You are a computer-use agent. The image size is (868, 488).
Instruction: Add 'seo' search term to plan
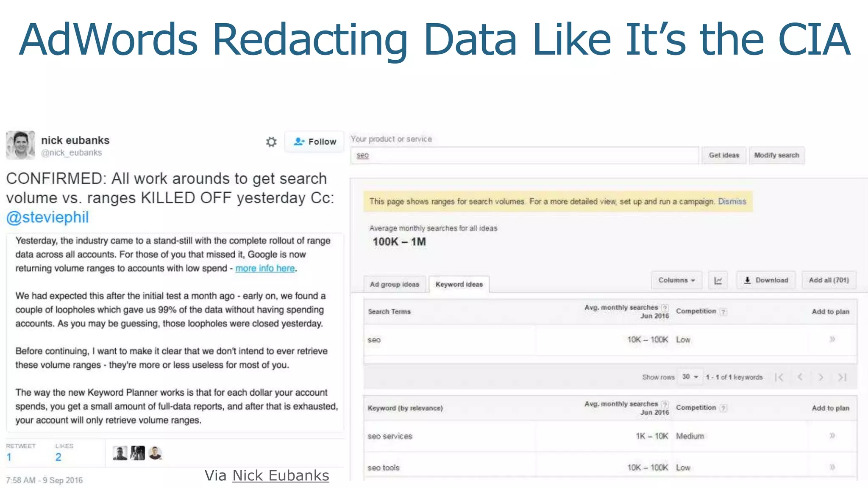[x=832, y=339]
